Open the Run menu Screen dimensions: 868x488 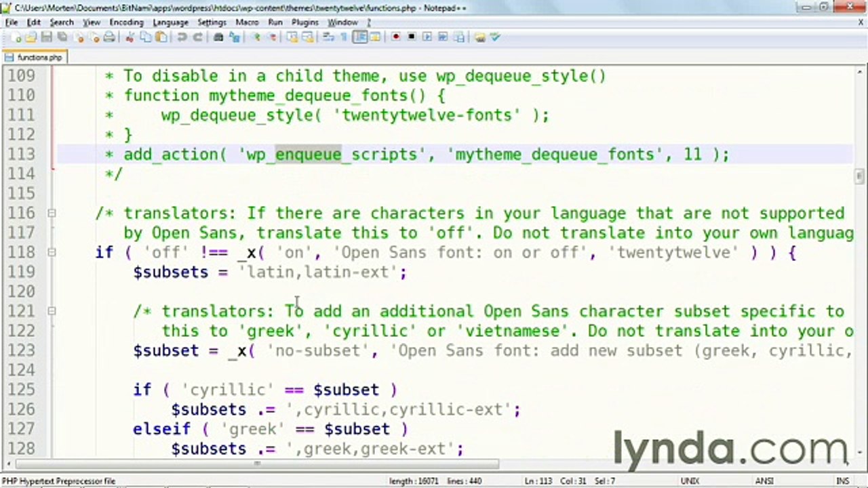[x=275, y=22]
